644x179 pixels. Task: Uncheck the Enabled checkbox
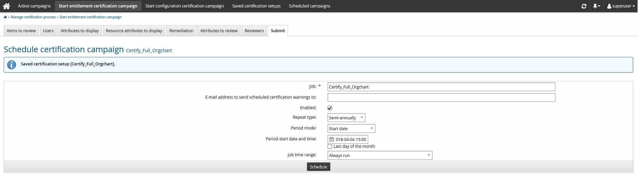click(330, 108)
